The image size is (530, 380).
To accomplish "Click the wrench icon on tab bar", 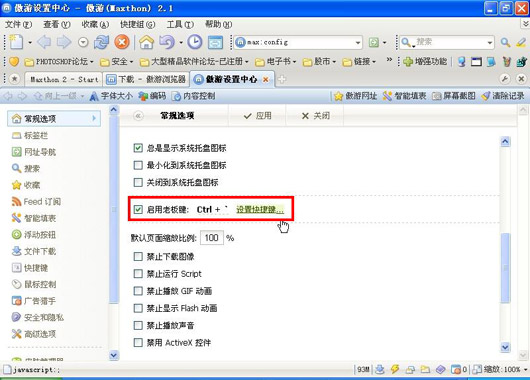I will [x=505, y=79].
